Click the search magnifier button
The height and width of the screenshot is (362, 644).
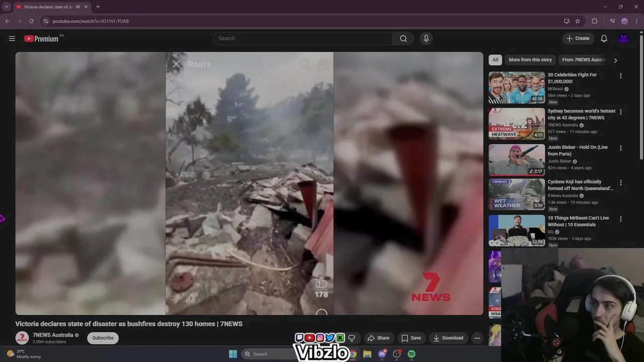click(x=404, y=39)
